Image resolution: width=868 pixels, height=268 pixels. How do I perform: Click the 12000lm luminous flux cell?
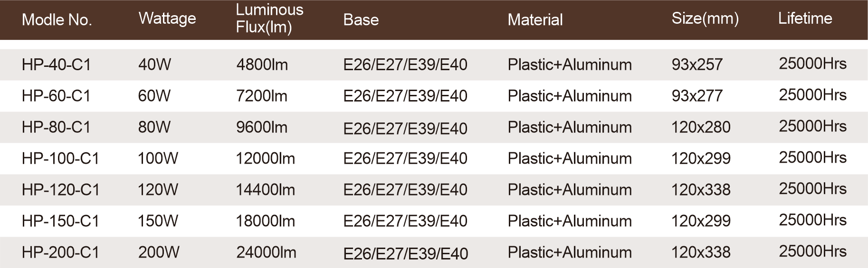pos(265,158)
